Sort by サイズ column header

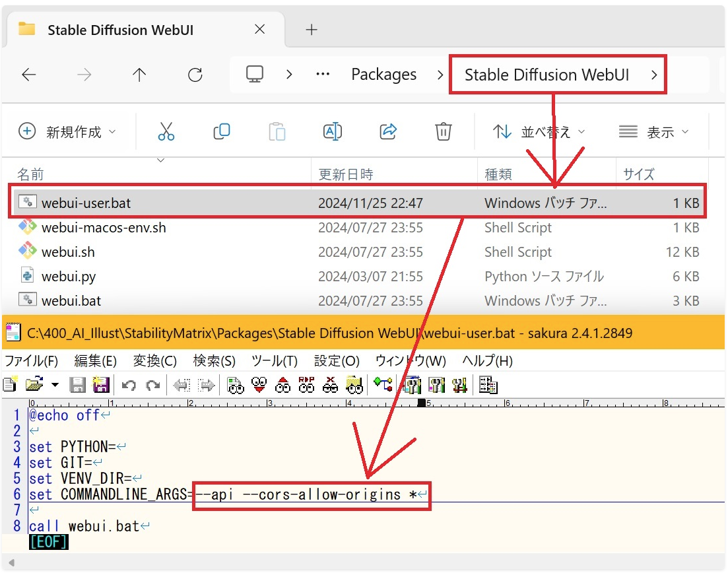(x=639, y=175)
